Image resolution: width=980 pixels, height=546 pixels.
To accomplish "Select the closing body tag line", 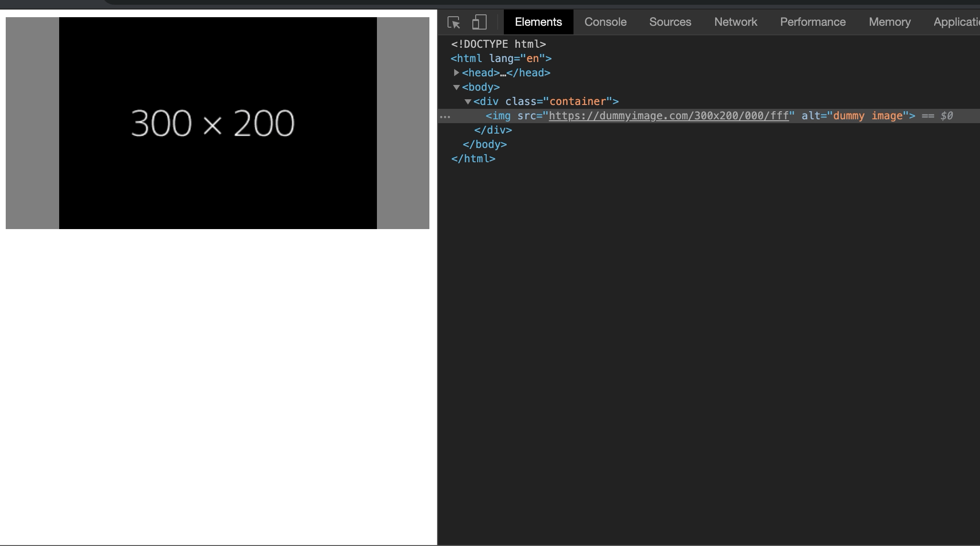I will 484,144.
